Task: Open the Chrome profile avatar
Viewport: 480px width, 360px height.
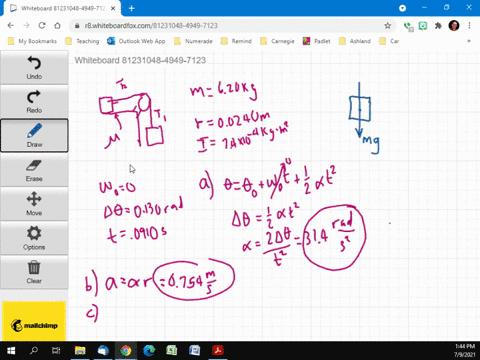Action: pyautogui.click(x=454, y=26)
